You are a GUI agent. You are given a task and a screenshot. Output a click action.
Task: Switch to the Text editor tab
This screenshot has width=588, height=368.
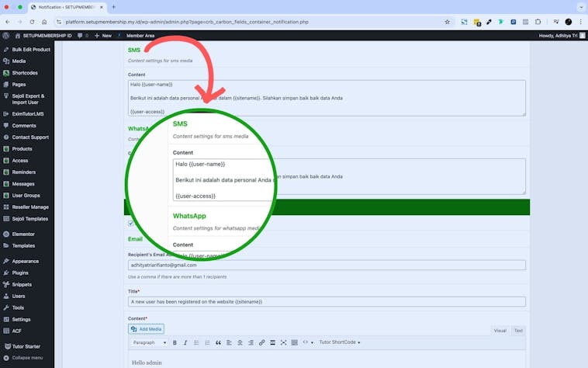pos(518,331)
